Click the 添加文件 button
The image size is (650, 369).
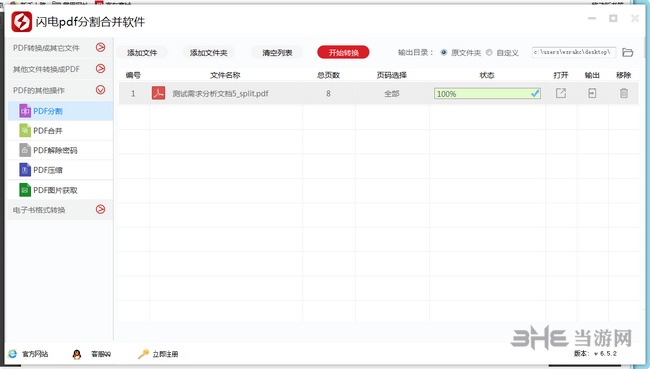point(142,53)
